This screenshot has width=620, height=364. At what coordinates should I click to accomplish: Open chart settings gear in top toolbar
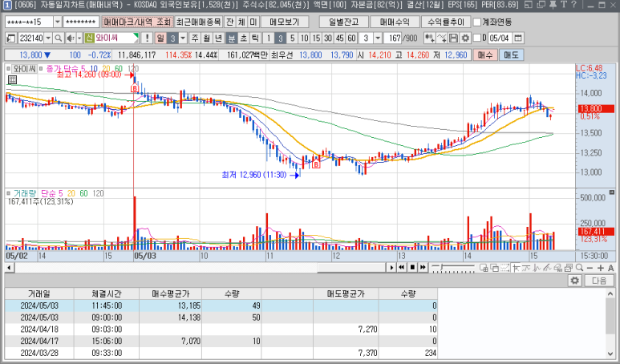tap(465, 38)
